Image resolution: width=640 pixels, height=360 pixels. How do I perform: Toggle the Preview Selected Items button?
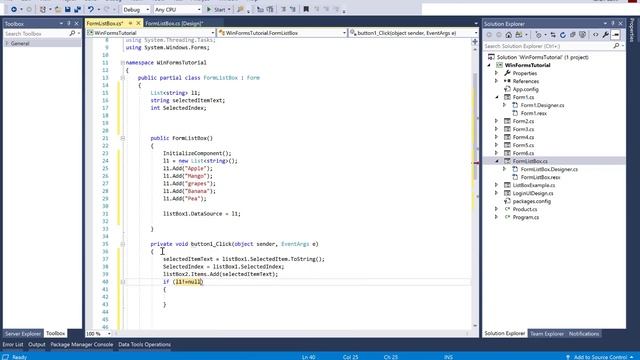[616, 35]
